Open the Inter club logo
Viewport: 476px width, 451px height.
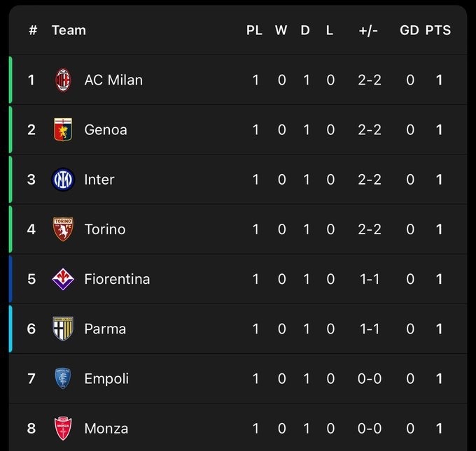tap(64, 180)
